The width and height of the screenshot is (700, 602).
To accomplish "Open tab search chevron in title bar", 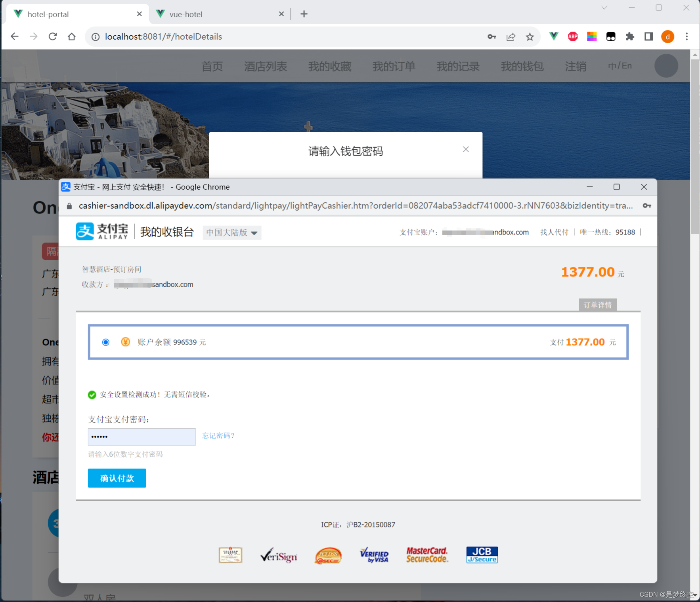I will tap(604, 8).
